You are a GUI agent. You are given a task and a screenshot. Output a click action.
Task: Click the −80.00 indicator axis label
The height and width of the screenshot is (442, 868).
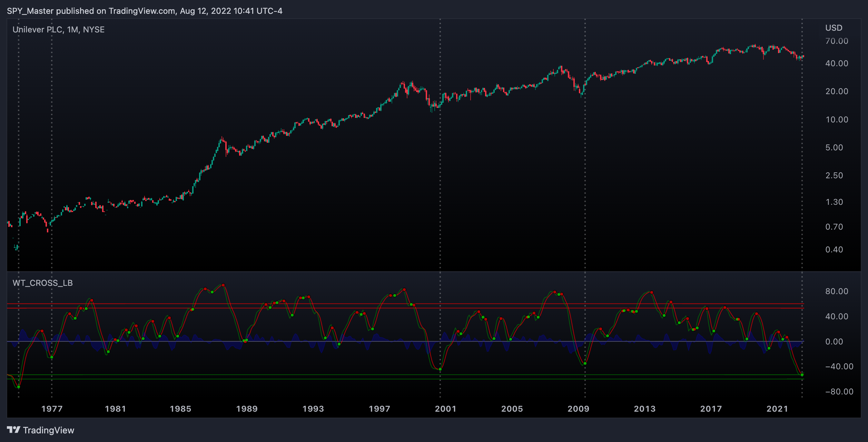click(x=839, y=392)
